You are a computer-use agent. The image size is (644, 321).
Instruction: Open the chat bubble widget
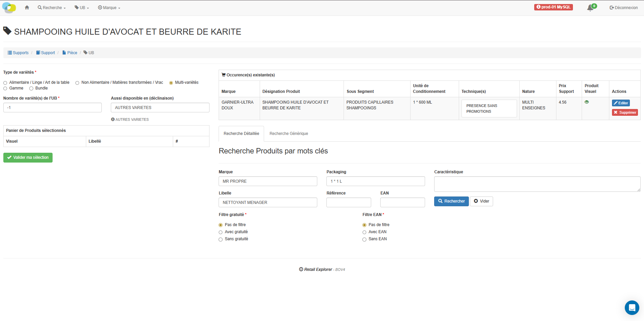632,308
